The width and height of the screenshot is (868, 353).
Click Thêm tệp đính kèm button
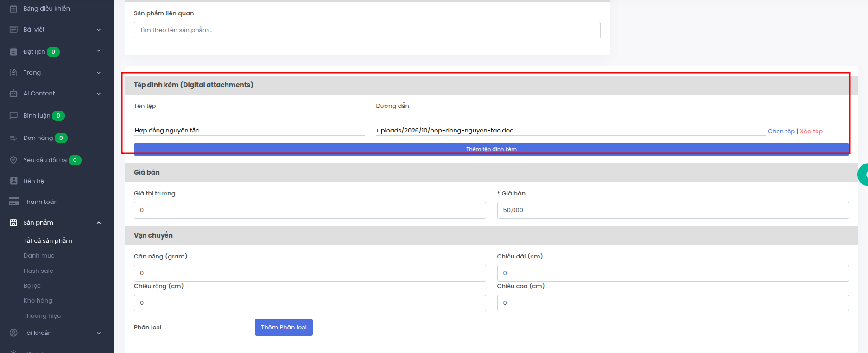pyautogui.click(x=491, y=149)
